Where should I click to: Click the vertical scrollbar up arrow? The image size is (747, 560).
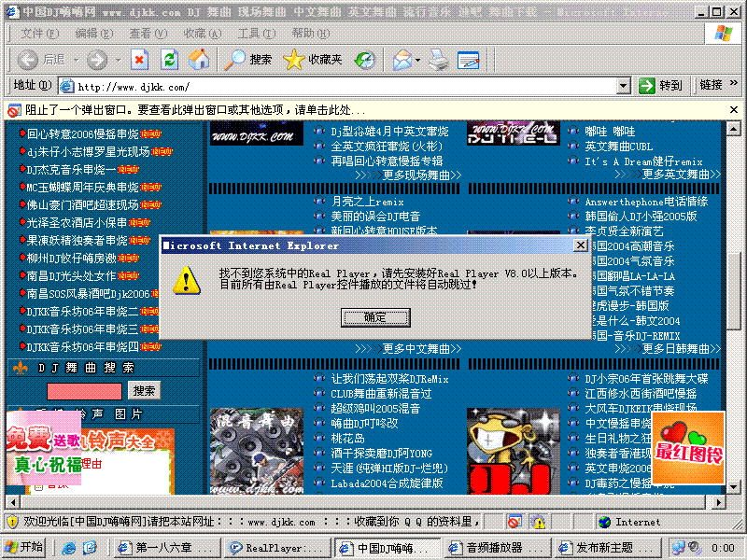tap(733, 129)
